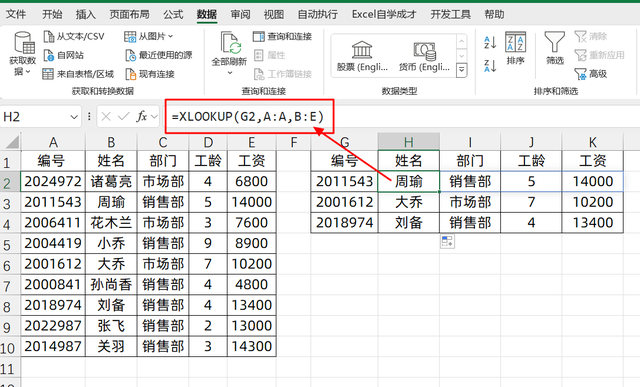Click the 筛选 filter funnel icon

555,42
